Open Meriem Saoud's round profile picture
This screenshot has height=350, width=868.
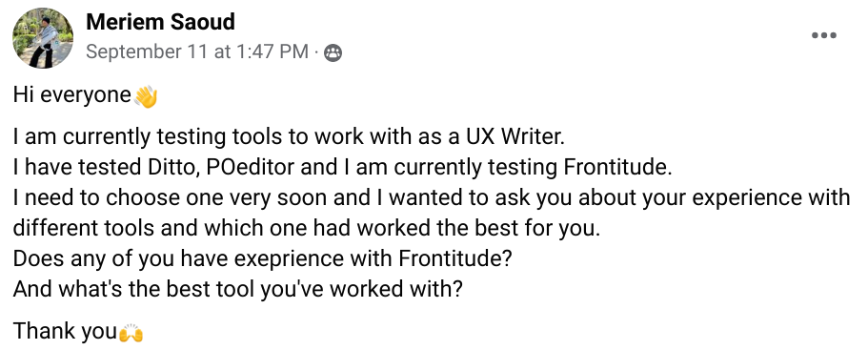pyautogui.click(x=43, y=38)
